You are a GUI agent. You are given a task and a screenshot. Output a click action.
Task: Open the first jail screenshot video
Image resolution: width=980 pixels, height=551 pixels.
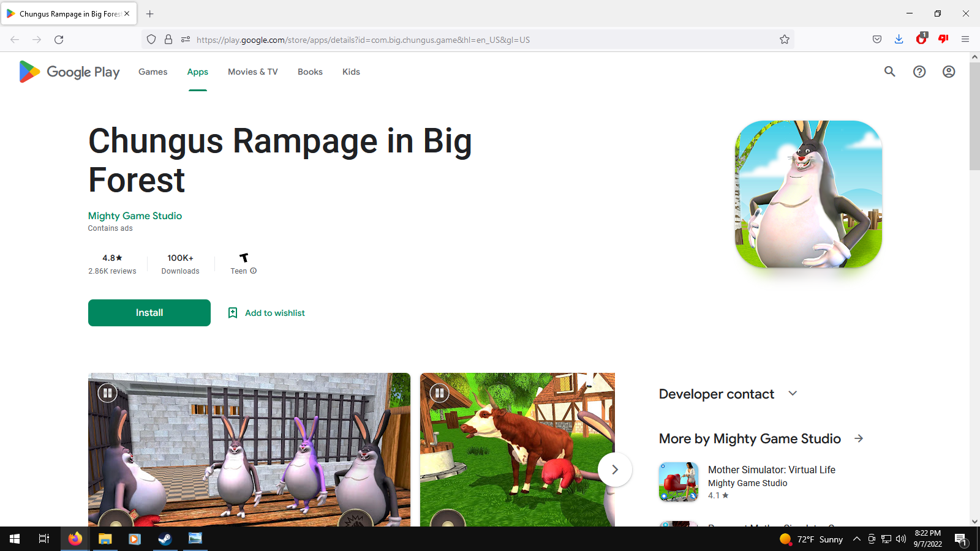point(249,449)
